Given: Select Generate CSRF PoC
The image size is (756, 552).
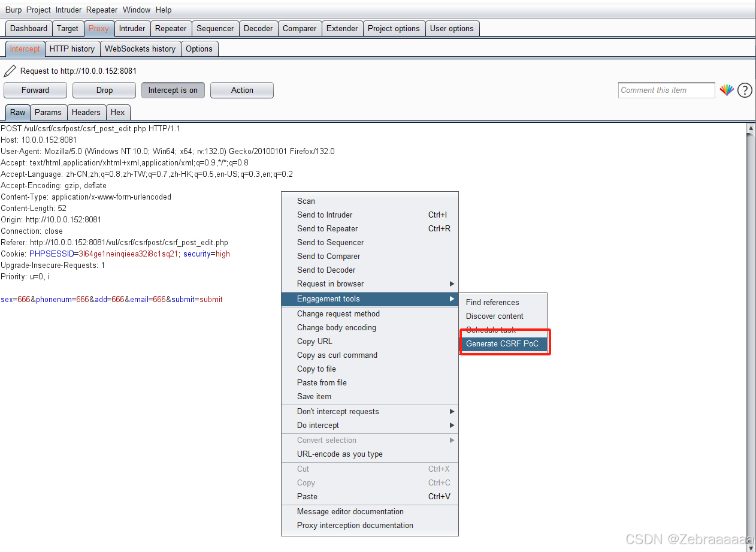Looking at the screenshot, I should point(503,343).
